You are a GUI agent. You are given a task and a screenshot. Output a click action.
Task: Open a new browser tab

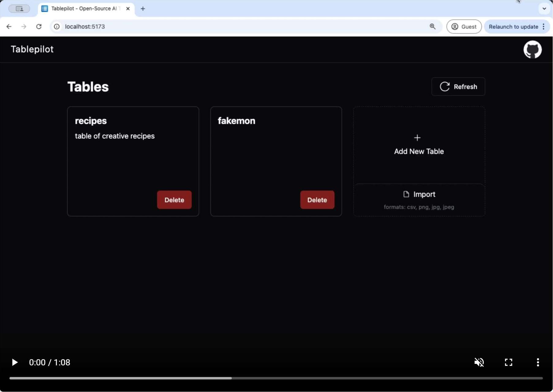[143, 9]
